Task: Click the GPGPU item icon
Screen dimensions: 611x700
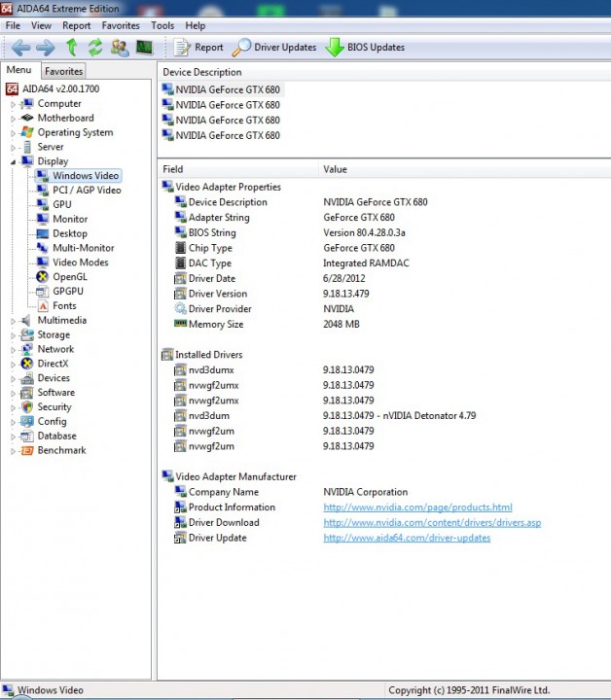Action: point(43,291)
